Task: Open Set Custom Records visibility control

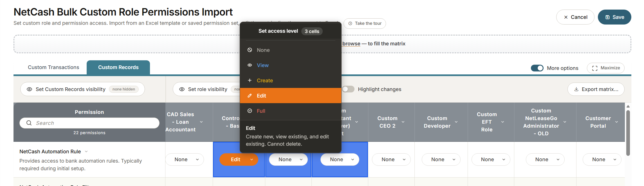Action: [82, 89]
